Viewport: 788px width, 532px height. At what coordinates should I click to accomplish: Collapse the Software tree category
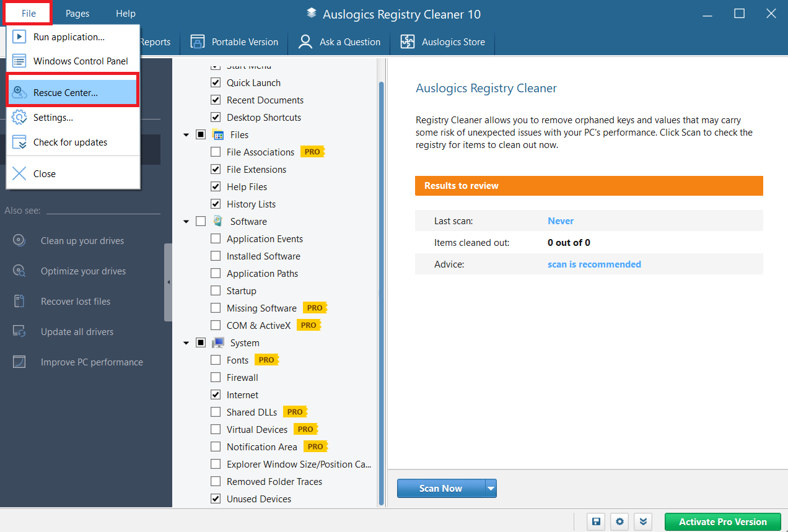186,222
